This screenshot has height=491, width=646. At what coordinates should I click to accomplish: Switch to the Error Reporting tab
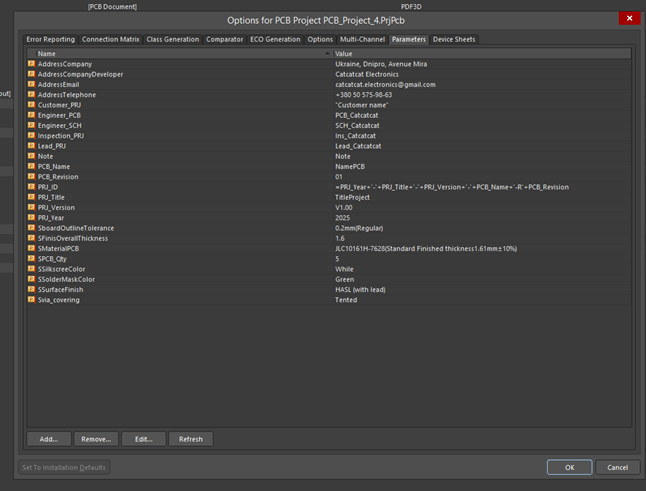point(50,40)
